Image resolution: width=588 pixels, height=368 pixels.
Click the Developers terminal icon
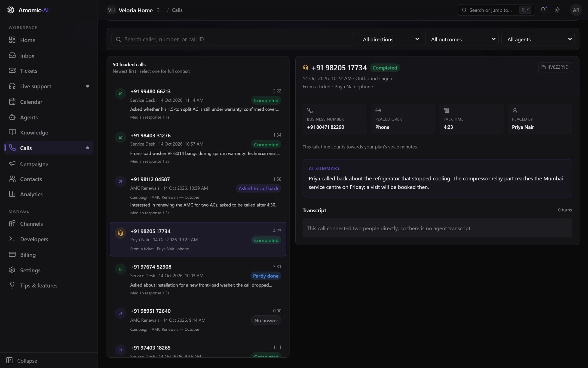[x=12, y=239]
